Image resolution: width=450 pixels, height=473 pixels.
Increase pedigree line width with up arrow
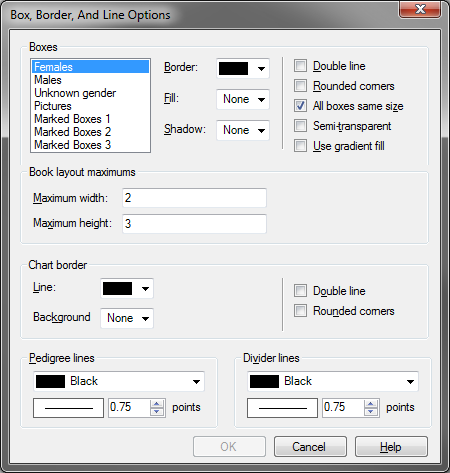click(x=157, y=404)
